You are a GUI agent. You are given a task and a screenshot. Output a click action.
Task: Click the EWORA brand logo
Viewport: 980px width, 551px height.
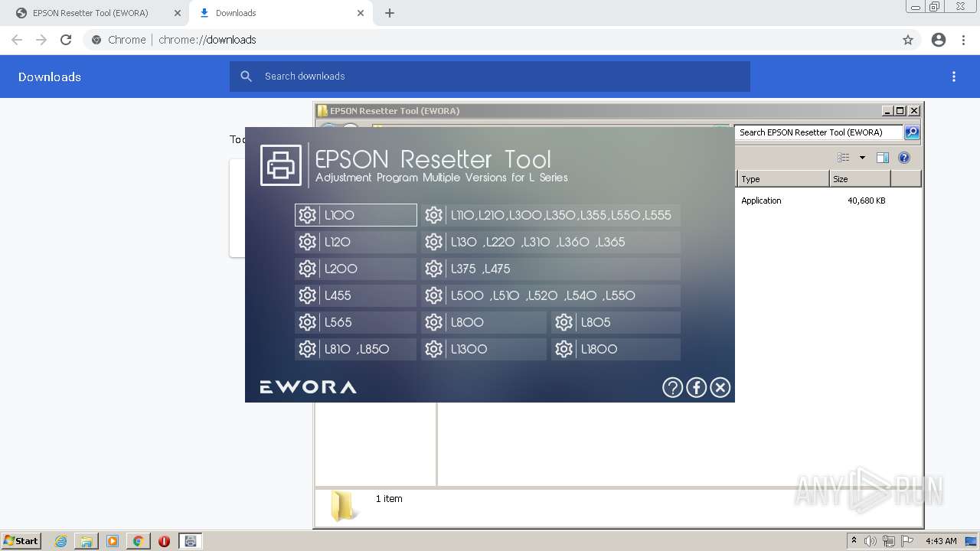pos(308,387)
